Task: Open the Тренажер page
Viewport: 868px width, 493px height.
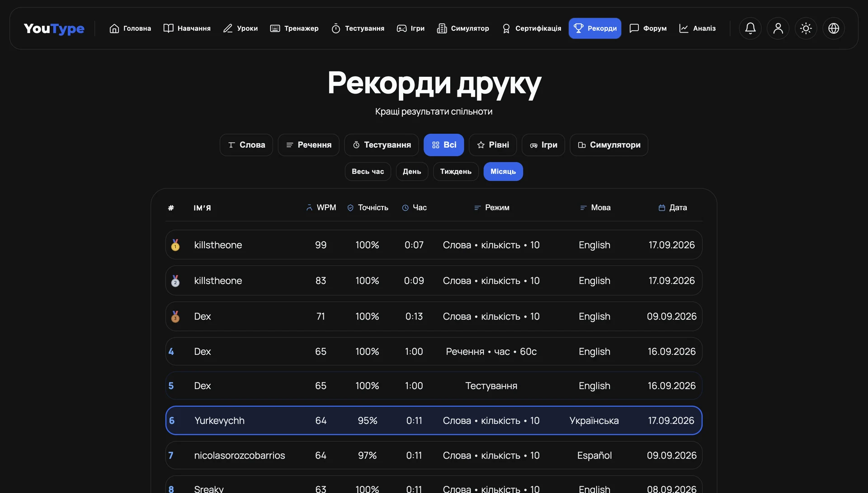Action: (x=294, y=28)
